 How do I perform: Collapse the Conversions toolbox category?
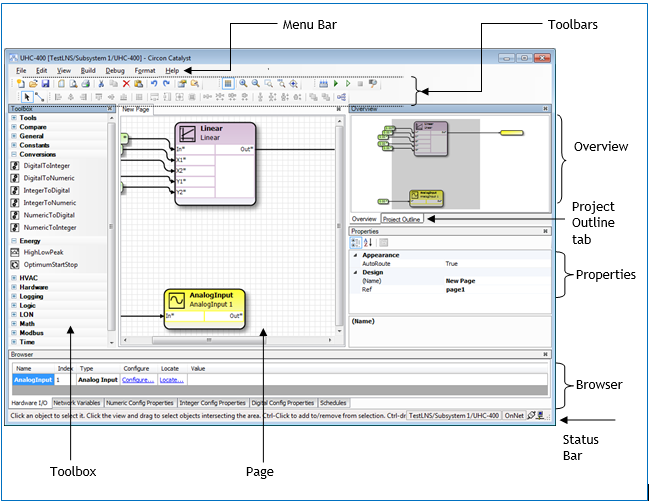(x=14, y=154)
